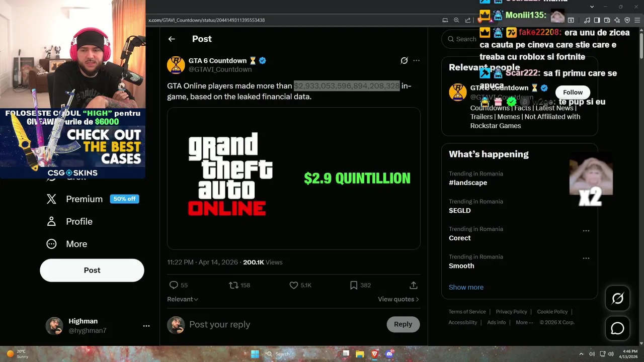Open the Premium 50% off item
Screen dimensions: 644x362
click(x=93, y=199)
